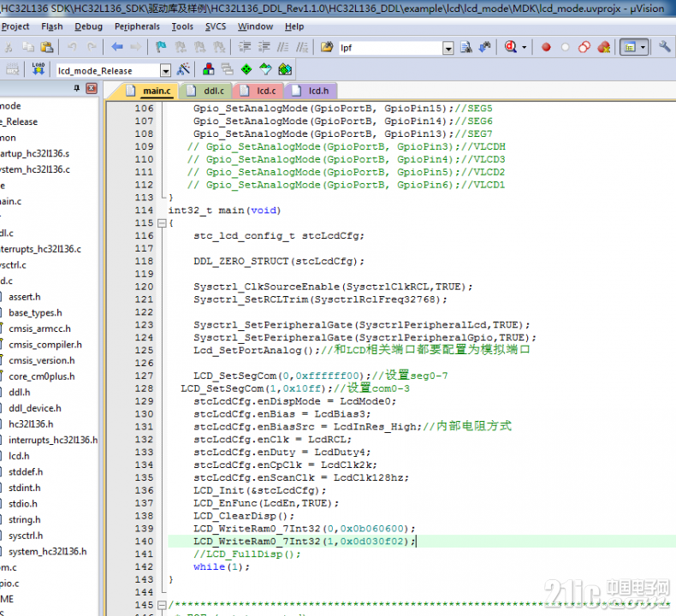Click the Copy icon
676x616 pixels.
[28, 47]
